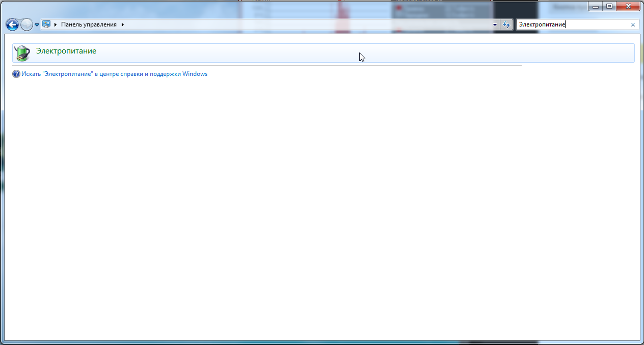Click the blue help question mark icon
644x345 pixels.
pos(16,74)
